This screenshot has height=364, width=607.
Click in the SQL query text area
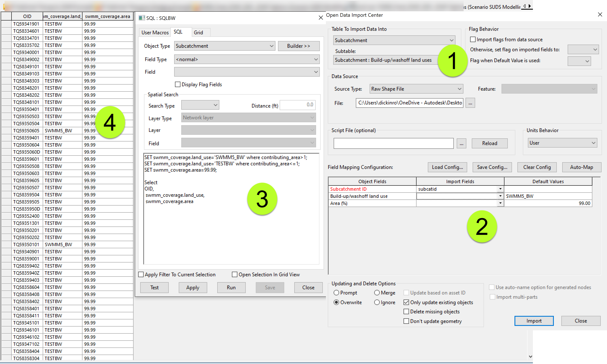[x=231, y=233]
